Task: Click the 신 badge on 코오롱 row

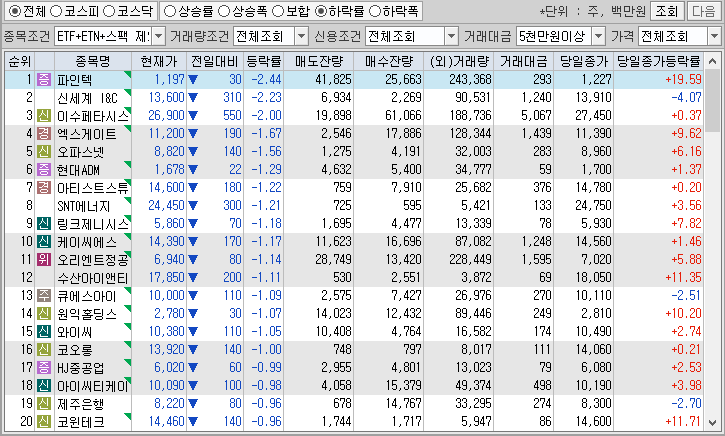Action: click(44, 350)
